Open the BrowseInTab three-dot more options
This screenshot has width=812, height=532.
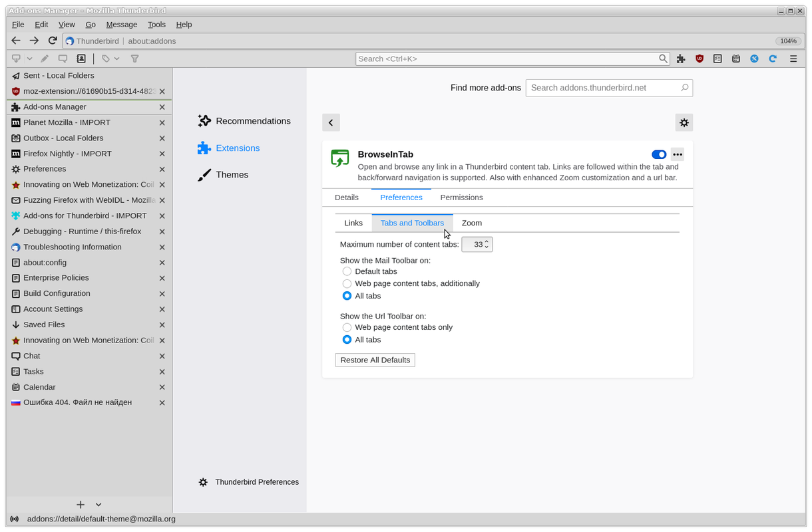(x=678, y=154)
